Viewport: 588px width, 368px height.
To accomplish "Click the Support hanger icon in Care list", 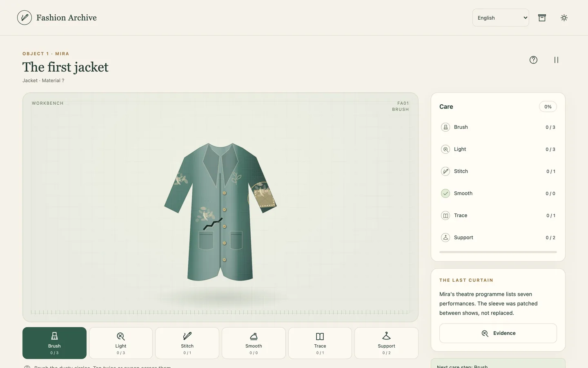I will 445,238.
